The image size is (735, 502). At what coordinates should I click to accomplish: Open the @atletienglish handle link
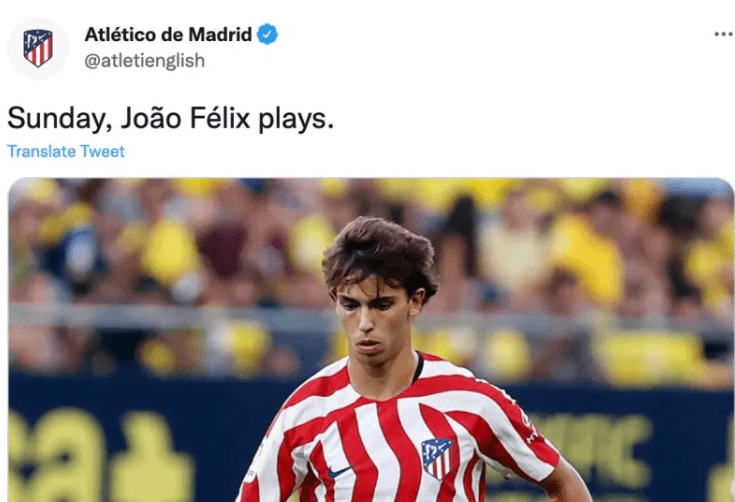point(144,61)
